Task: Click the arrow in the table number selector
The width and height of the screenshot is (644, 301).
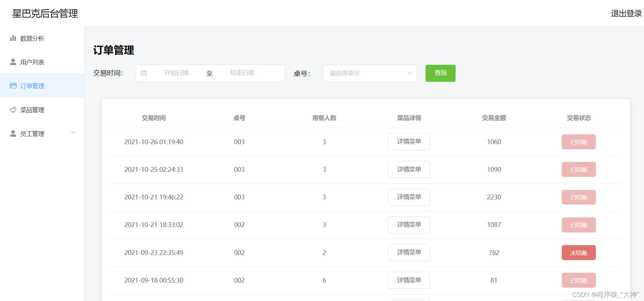Action: [410, 73]
